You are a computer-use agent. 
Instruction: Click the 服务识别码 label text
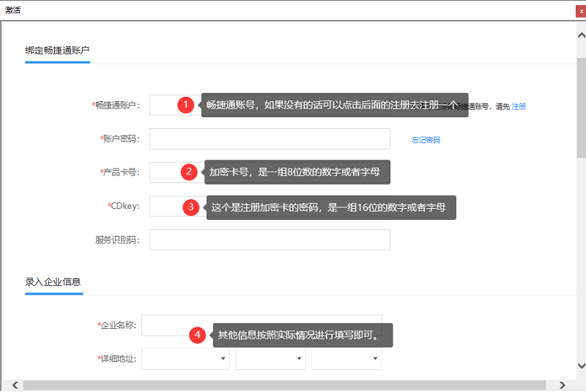coord(117,240)
